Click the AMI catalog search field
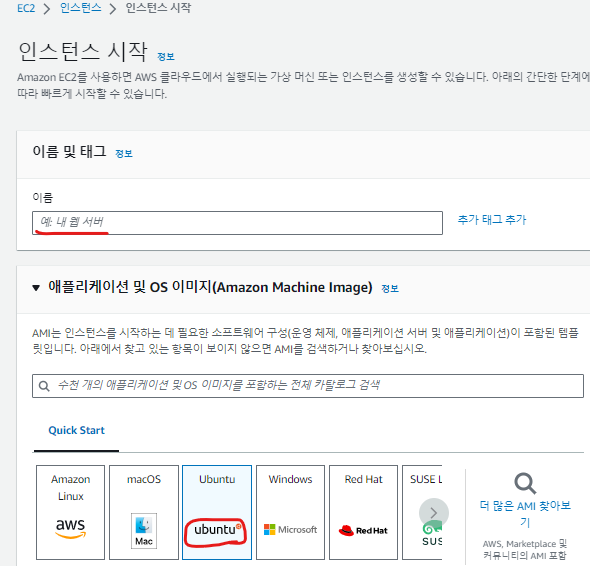This screenshot has width=590, height=566. click(308, 386)
